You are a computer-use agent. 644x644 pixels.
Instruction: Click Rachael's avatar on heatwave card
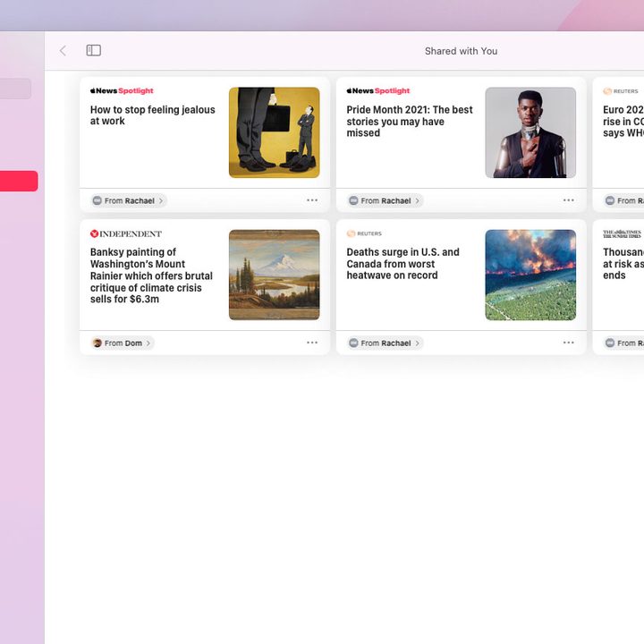353,343
